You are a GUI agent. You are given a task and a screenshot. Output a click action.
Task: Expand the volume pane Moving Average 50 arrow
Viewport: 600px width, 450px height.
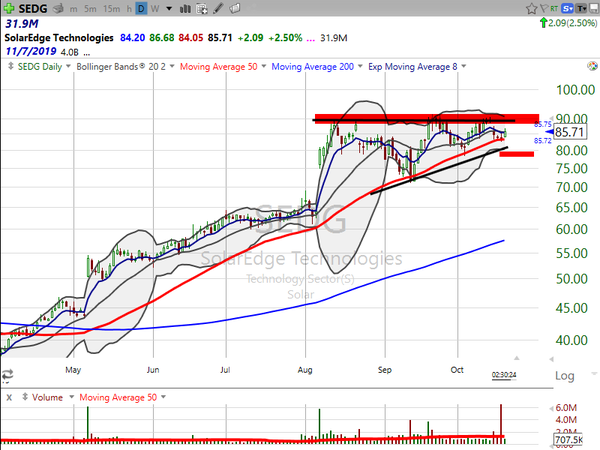(163, 397)
